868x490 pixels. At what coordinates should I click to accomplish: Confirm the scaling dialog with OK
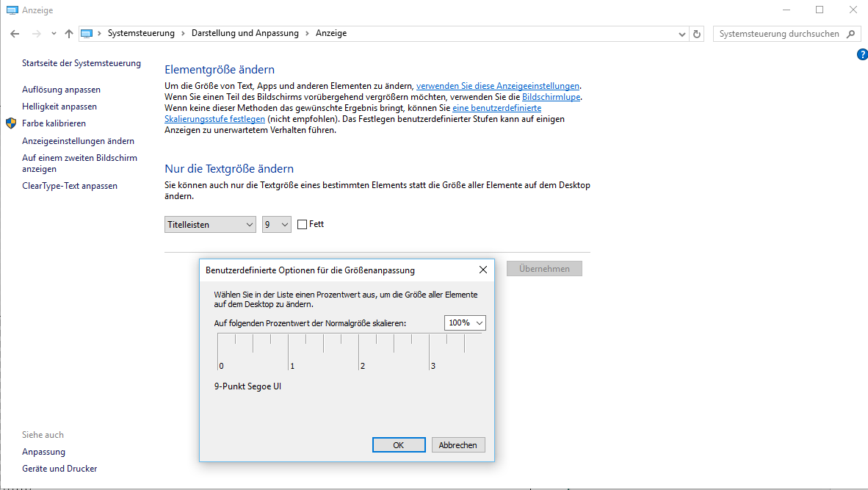coord(399,445)
